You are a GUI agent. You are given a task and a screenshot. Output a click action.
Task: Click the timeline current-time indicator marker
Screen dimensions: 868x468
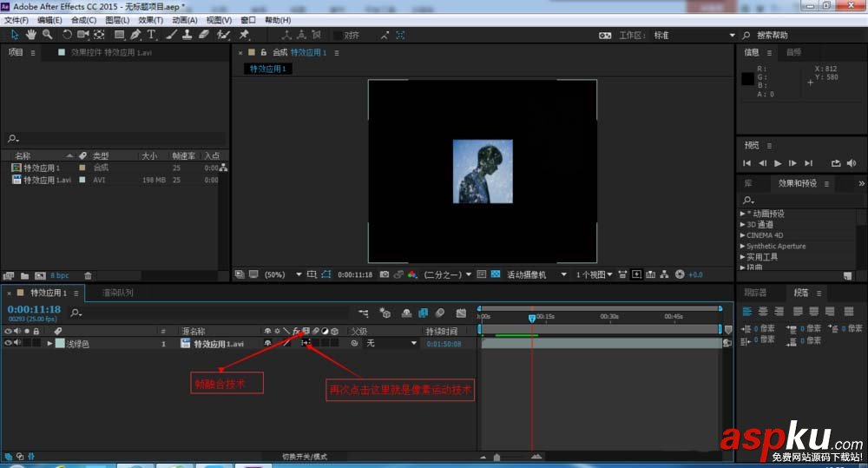coord(532,319)
